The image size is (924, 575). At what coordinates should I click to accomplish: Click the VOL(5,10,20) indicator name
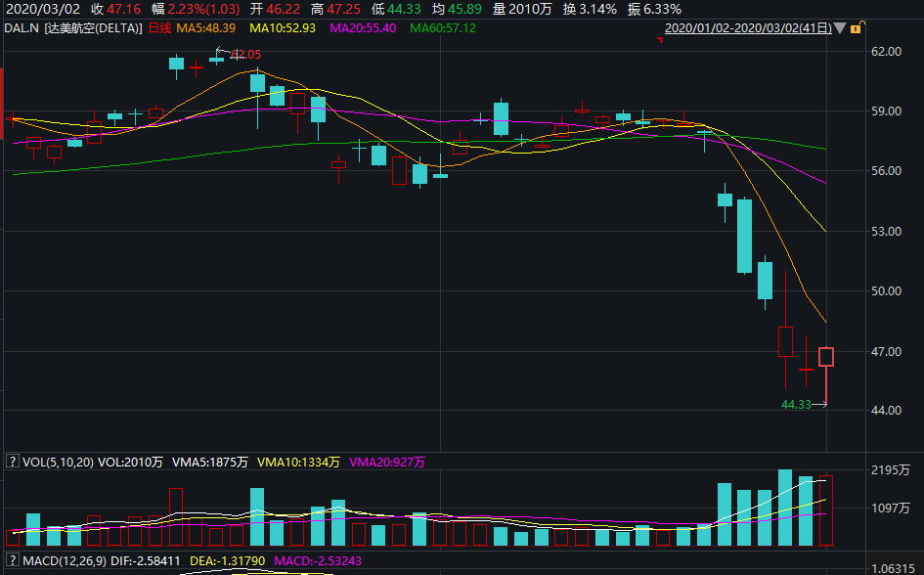tap(58, 462)
